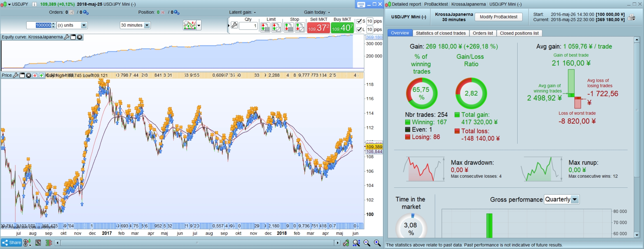The height and width of the screenshot is (249, 644).
Task: Click the horizontal chart scrollbar track
Action: pos(197,243)
